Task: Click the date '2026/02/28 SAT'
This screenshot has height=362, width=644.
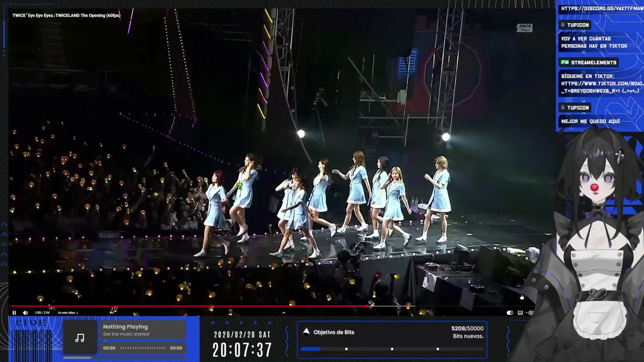Action: click(243, 334)
